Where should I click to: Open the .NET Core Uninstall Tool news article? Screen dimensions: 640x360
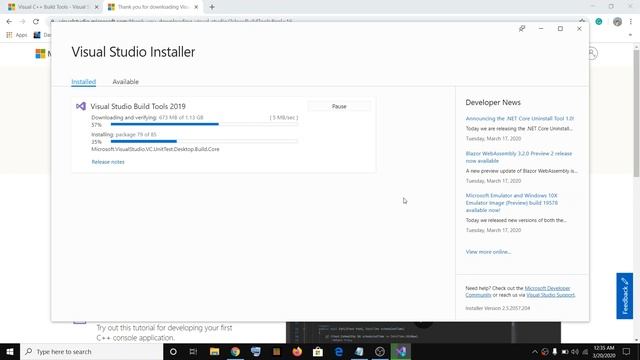520,118
